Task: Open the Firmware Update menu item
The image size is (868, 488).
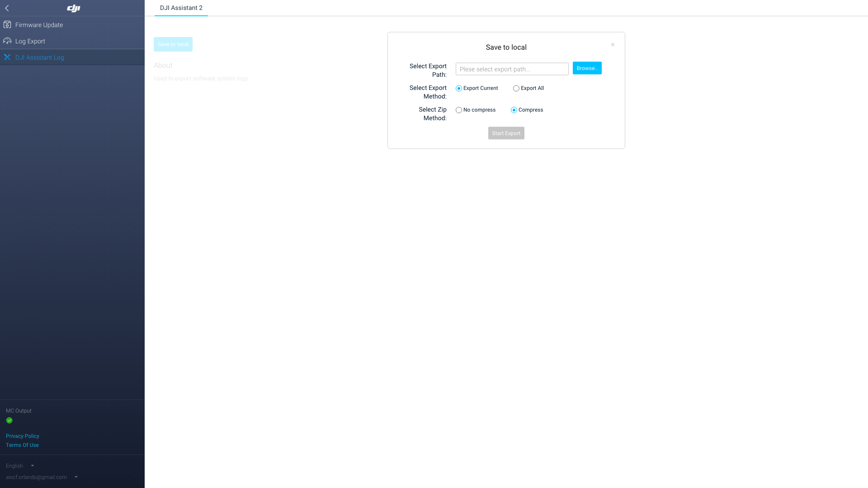Action: pos(72,25)
